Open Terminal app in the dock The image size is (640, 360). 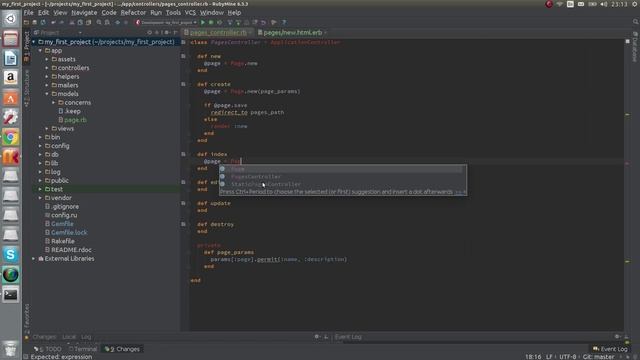[x=11, y=294]
